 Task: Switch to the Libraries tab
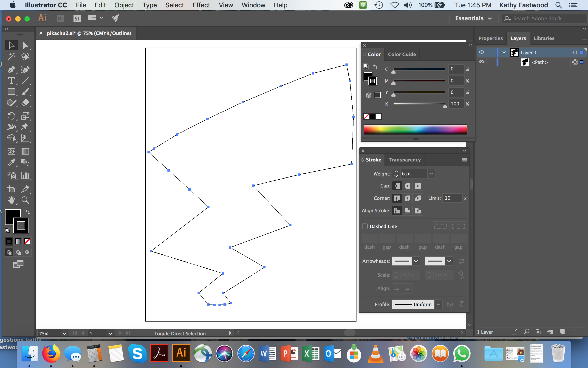(544, 38)
